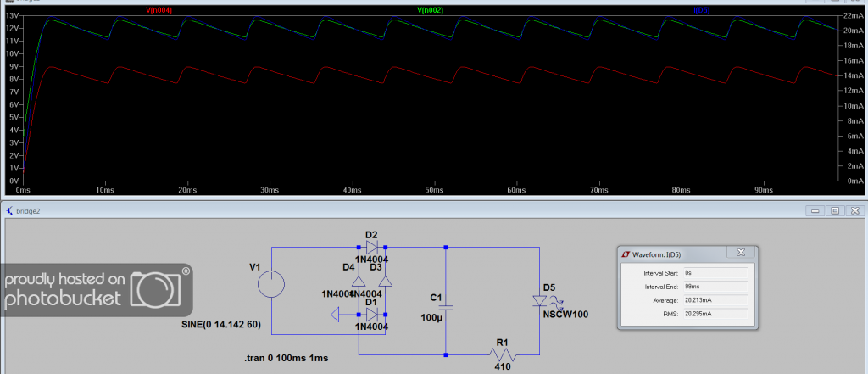Select the ground symbol near D1
Viewport: 868px width, 374px height.
click(336, 315)
